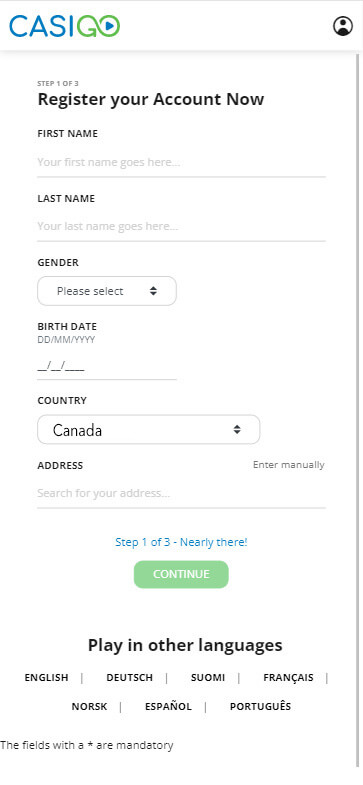The width and height of the screenshot is (363, 785).
Task: Choose Español language link
Action: pos(168,707)
